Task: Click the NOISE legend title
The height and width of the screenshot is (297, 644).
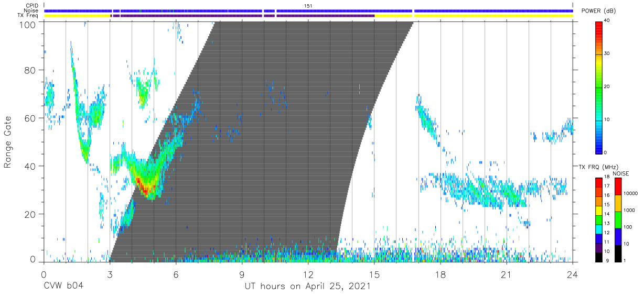Action: [x=621, y=173]
